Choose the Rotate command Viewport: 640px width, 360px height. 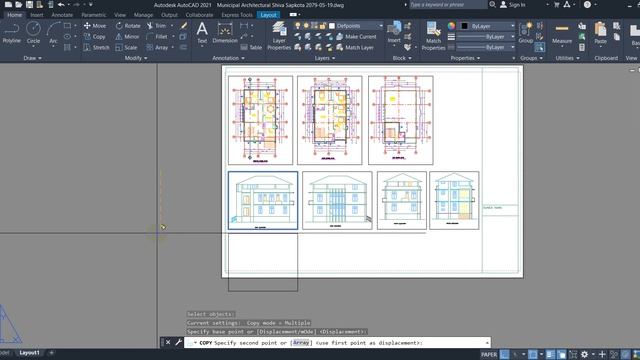click(x=128, y=26)
